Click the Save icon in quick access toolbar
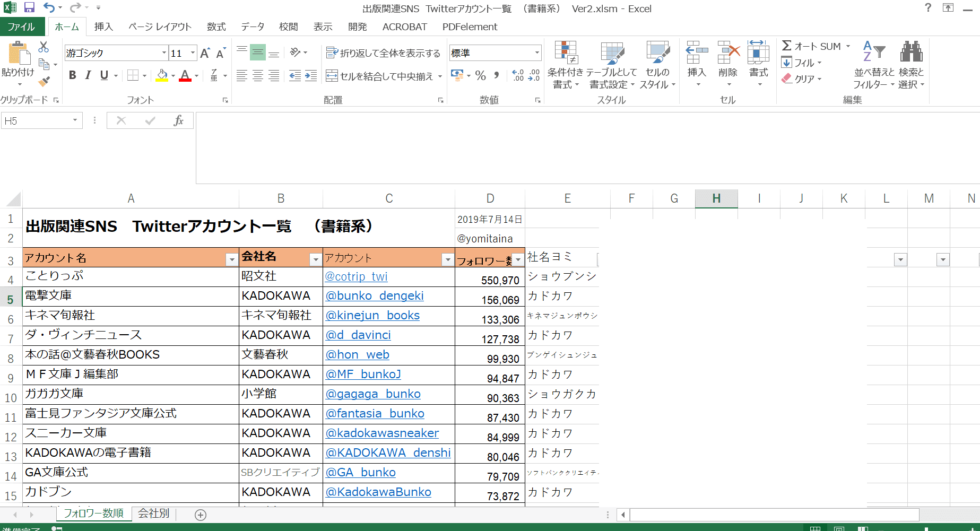Viewport: 980px width, 531px height. 29,7
